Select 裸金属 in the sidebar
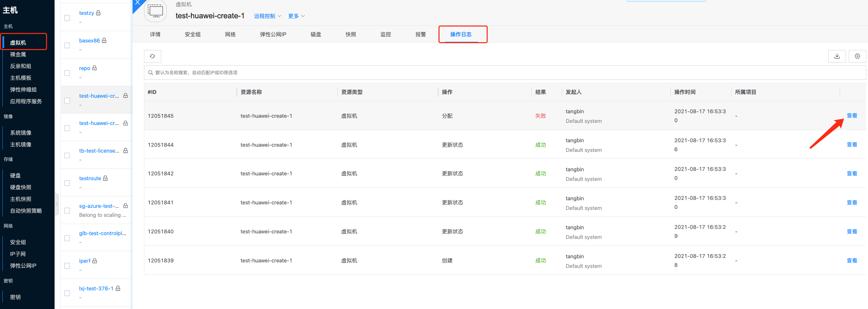This screenshot has height=309, width=868. (18, 55)
